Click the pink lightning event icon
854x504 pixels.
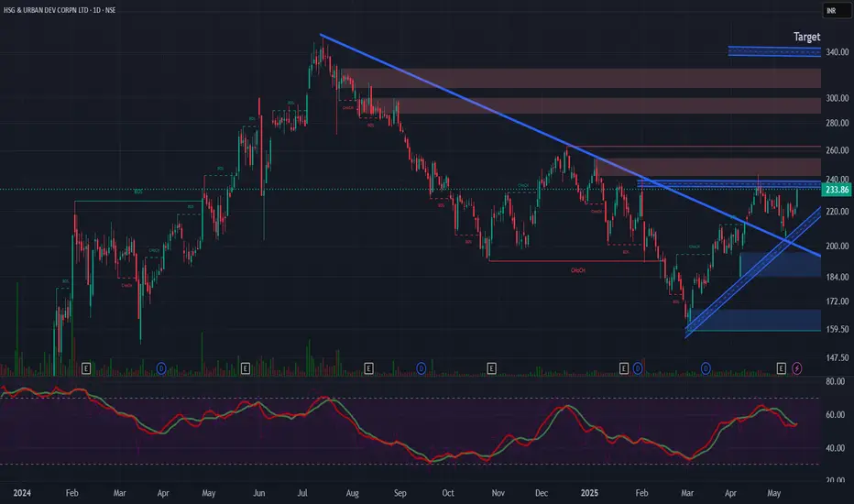(x=797, y=369)
